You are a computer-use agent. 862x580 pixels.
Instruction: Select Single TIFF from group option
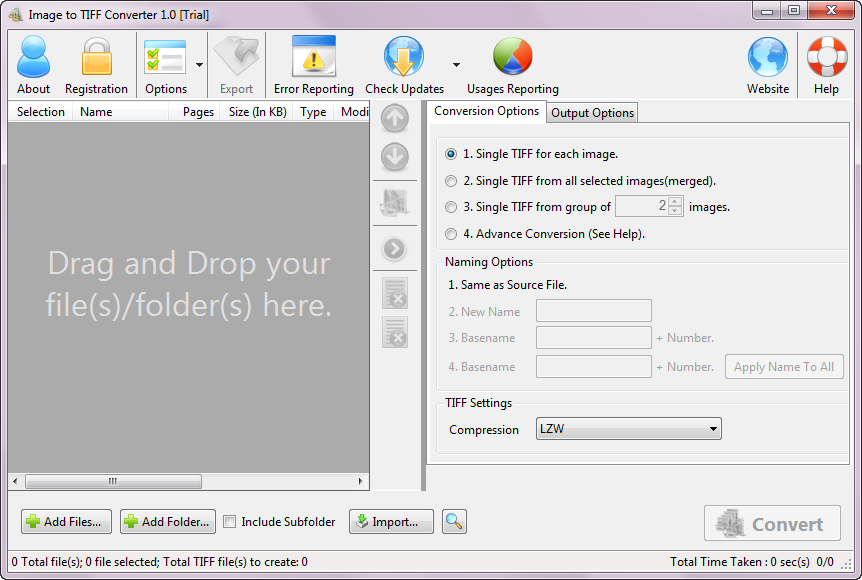tap(451, 207)
